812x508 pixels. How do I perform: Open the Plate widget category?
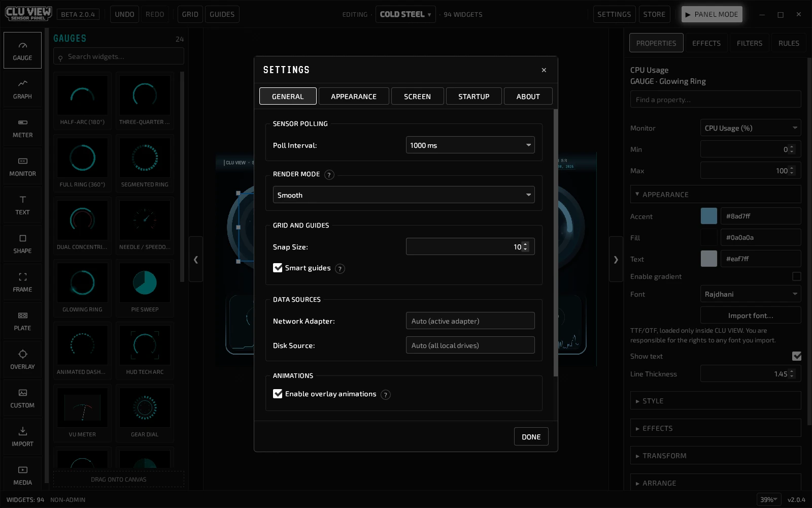click(22, 321)
